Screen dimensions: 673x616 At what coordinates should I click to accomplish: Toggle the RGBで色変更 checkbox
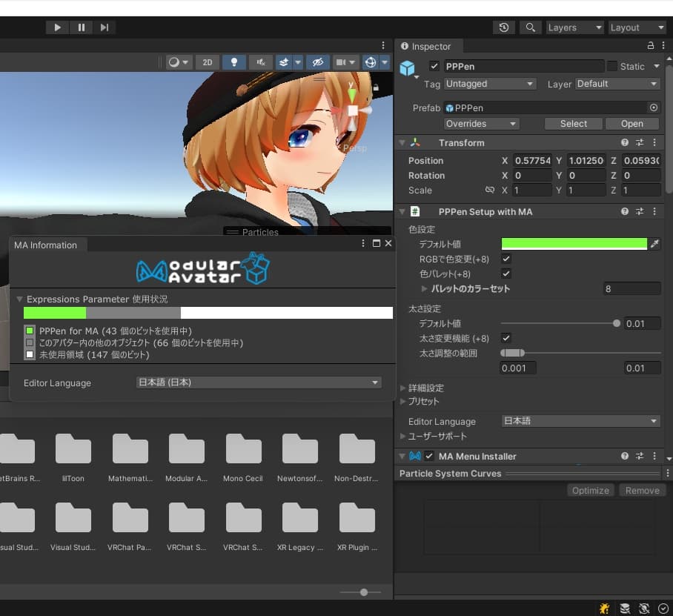tap(506, 259)
